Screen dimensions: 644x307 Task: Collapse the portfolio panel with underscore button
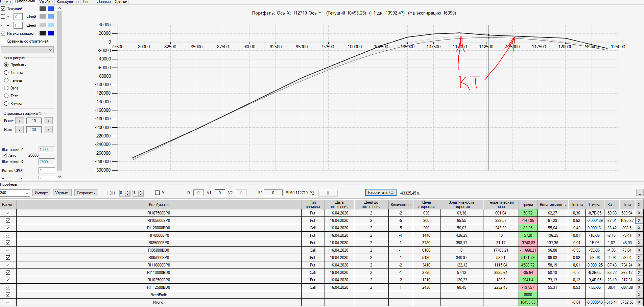(640, 193)
